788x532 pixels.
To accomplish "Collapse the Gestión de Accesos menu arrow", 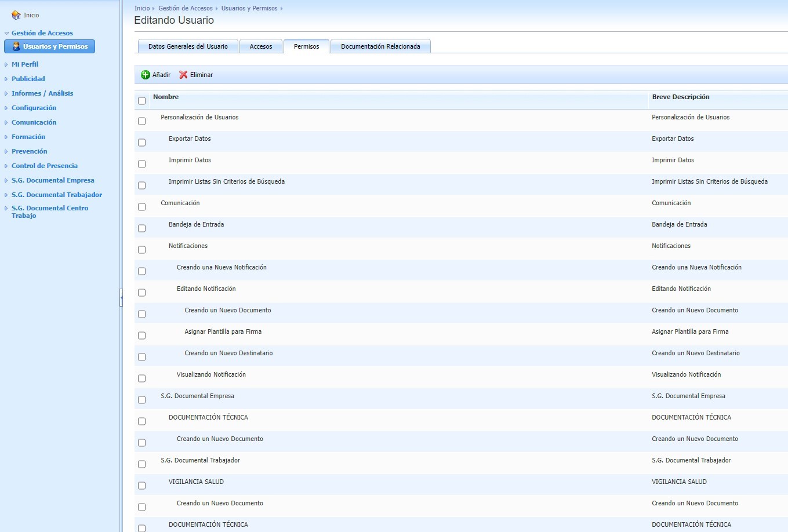I will point(6,34).
